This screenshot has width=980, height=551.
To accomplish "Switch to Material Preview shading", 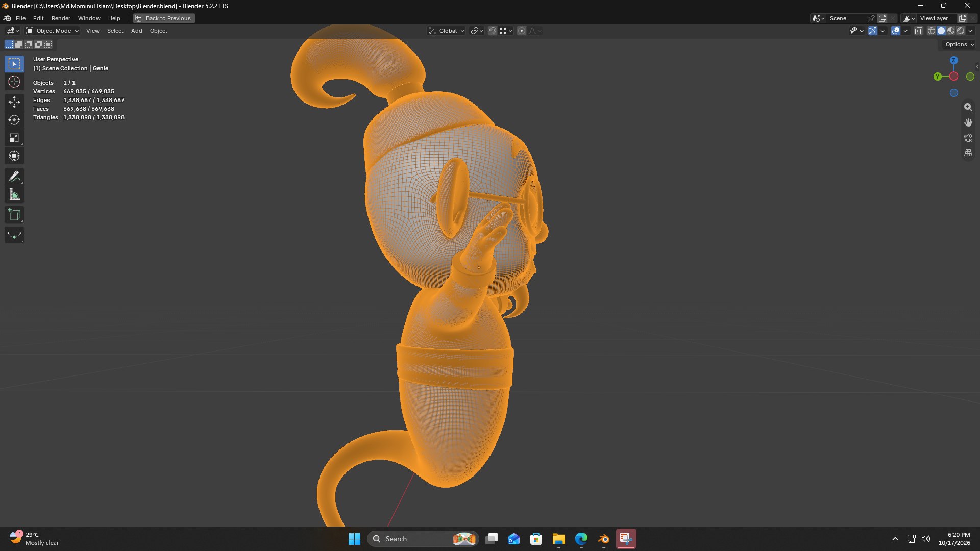I will [950, 31].
